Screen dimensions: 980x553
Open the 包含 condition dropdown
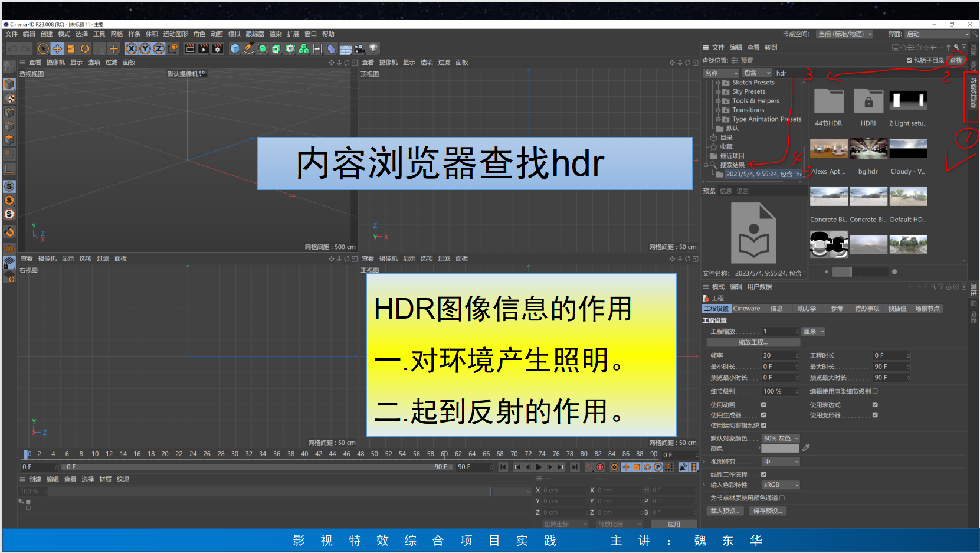tap(757, 73)
